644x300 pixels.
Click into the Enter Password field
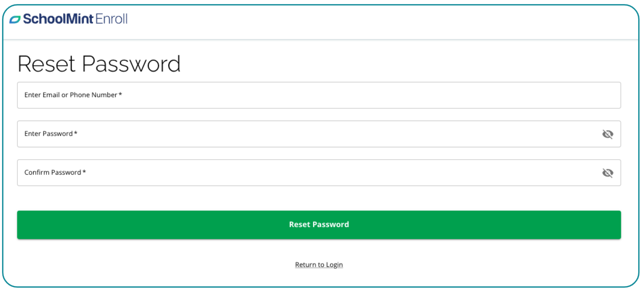click(308, 134)
